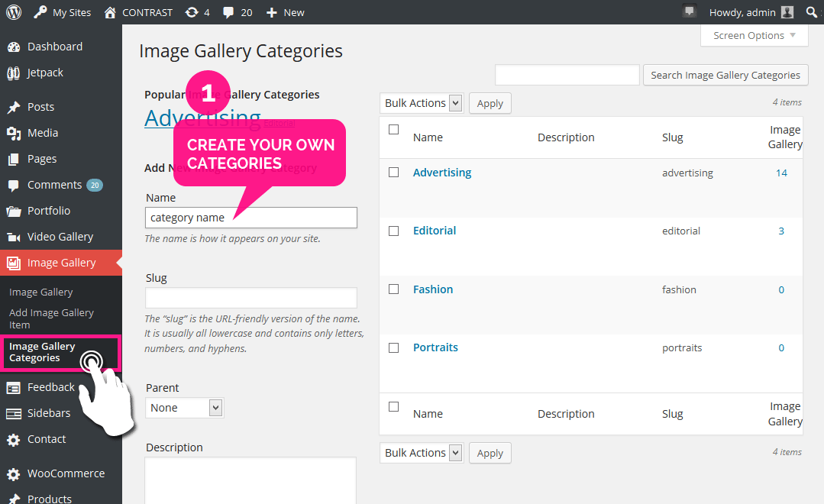Click the search magnifier icon in admin bar

[x=811, y=12]
